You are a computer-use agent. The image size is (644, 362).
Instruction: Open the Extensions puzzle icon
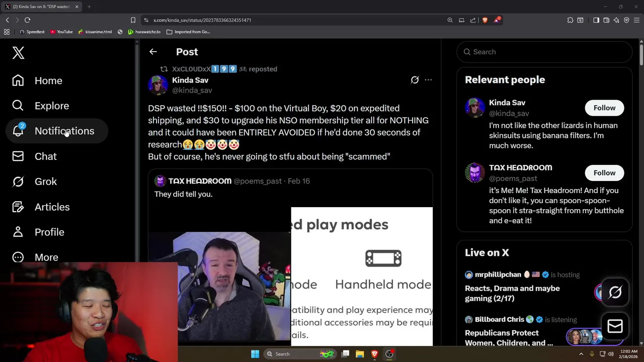pyautogui.click(x=570, y=20)
